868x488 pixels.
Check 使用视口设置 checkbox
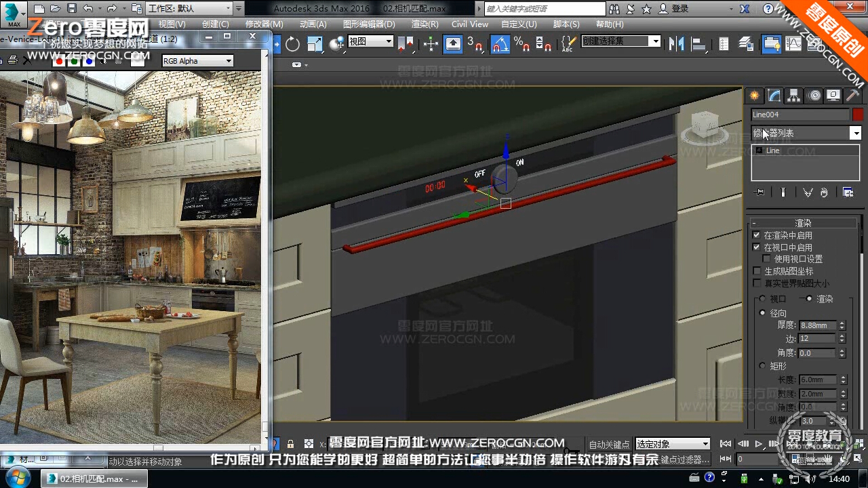pyautogui.click(x=767, y=259)
